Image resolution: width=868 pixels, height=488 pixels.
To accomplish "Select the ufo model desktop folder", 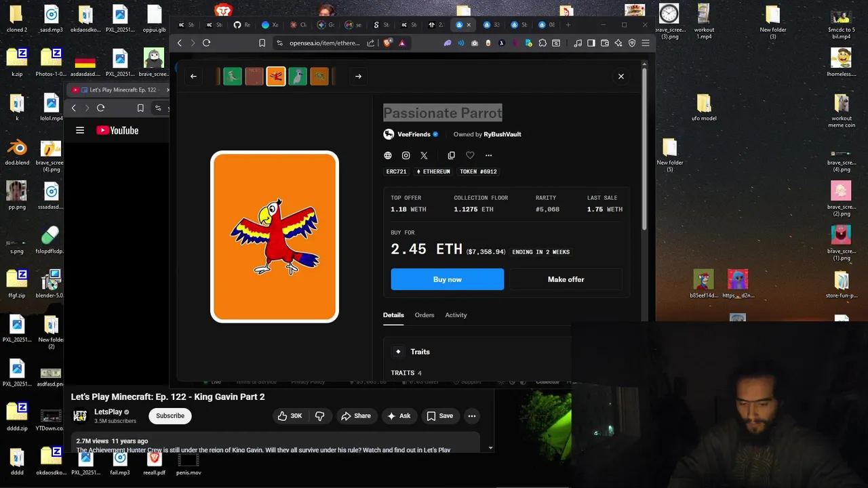I will (x=704, y=108).
